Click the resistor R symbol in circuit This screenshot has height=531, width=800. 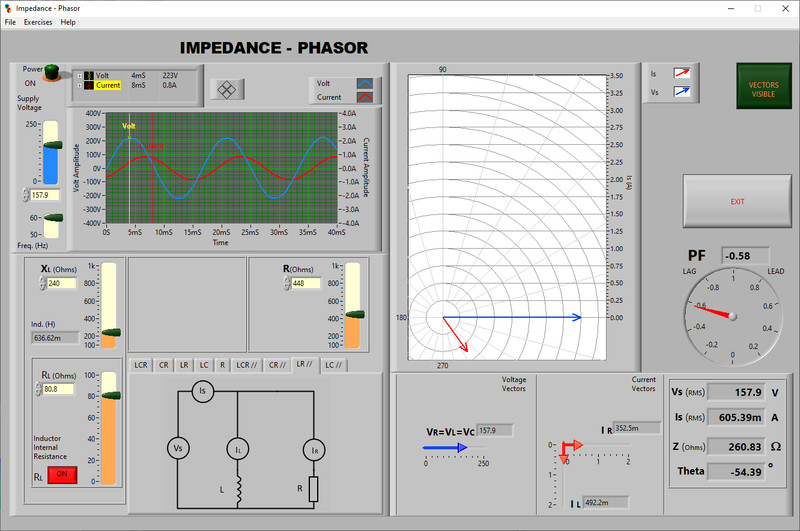314,489
